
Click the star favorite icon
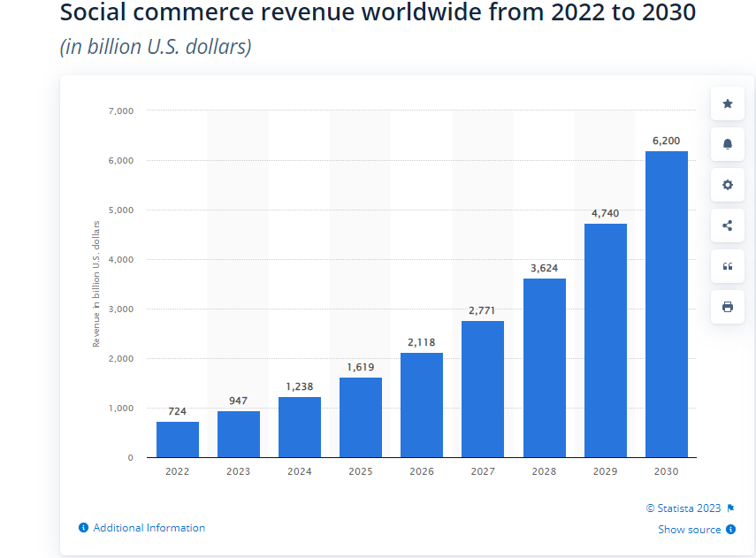coord(728,103)
